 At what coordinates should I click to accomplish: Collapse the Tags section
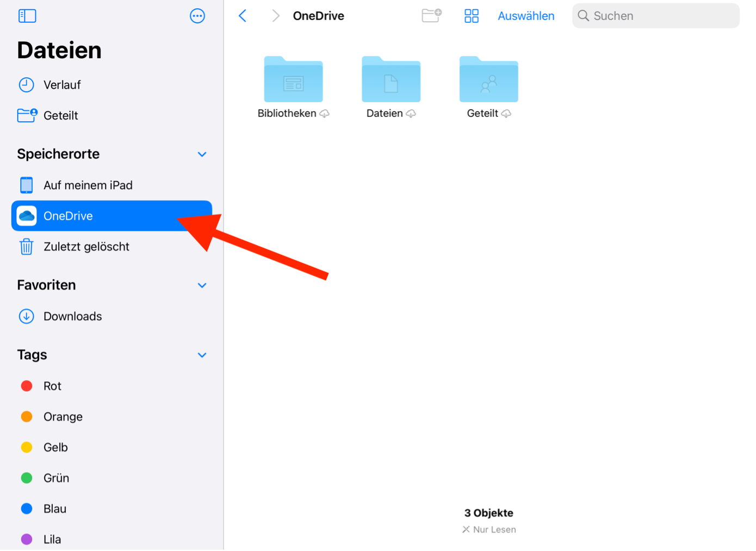202,355
